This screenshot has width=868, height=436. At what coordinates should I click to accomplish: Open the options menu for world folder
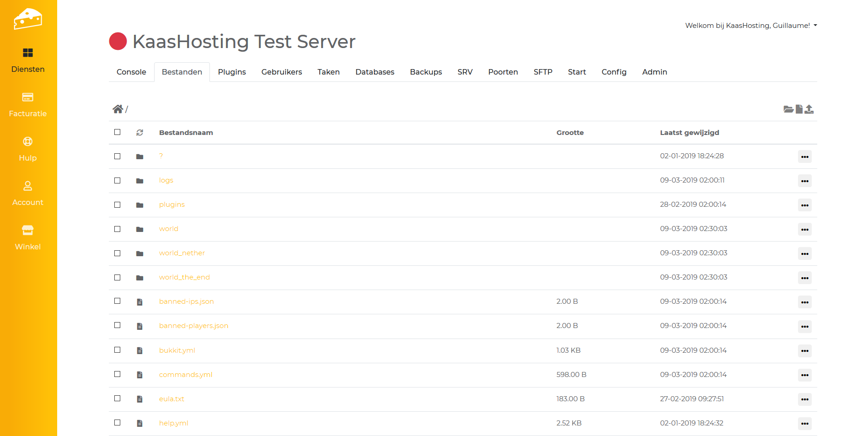[804, 229]
